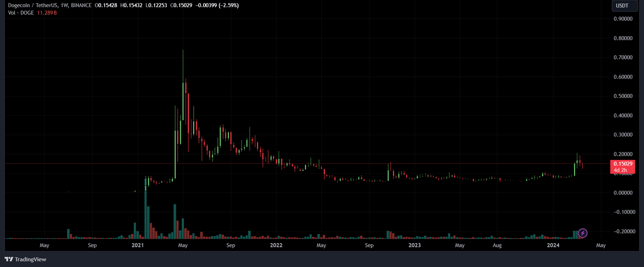Viewport: 644px width, 267px height.
Task: Select the 2022 label on the time axis
Action: pyautogui.click(x=275, y=245)
